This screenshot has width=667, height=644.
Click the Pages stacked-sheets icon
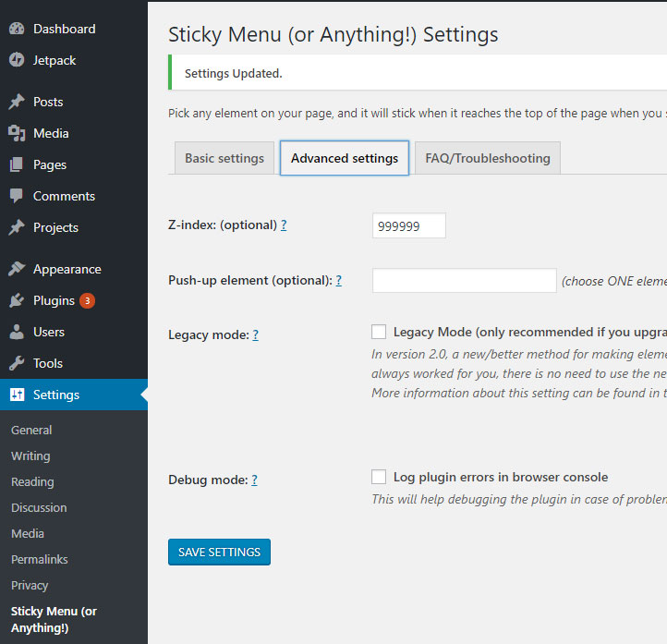(x=16, y=164)
